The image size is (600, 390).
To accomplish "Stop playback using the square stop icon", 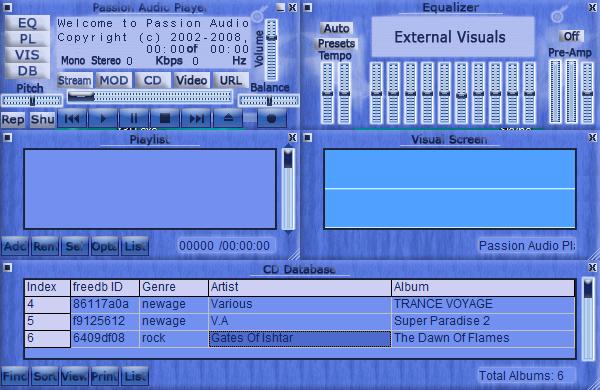I will (165, 119).
